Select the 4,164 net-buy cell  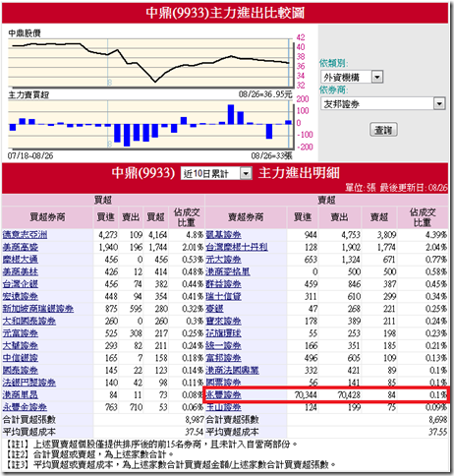coord(157,235)
